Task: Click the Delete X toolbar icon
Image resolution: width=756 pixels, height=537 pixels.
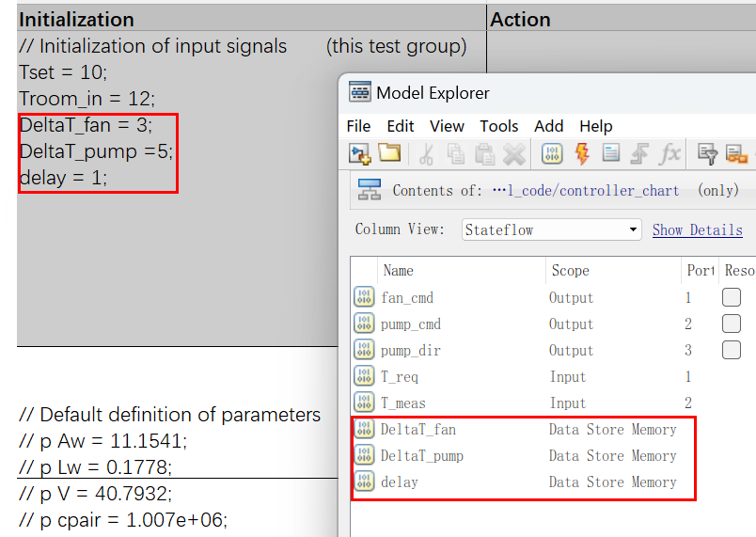Action: [513, 153]
